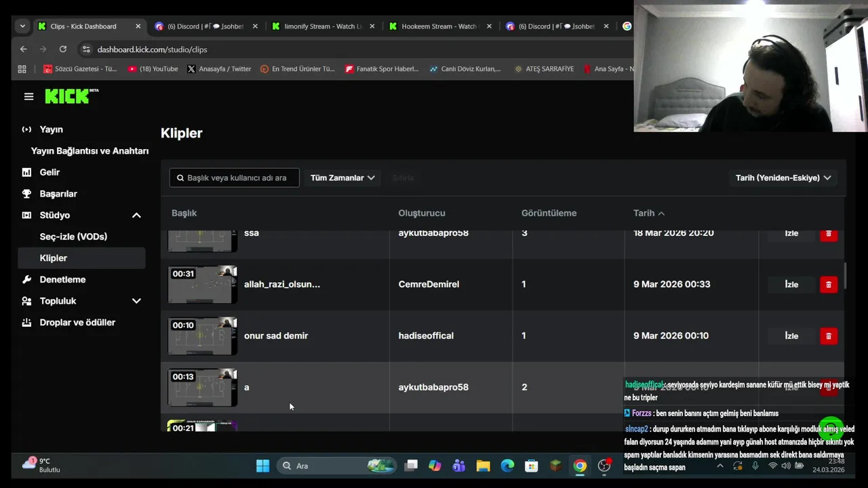Image resolution: width=868 pixels, height=488 pixels.
Task: Open Yayın Bağlantısı ve Anahtarı
Action: tap(90, 150)
